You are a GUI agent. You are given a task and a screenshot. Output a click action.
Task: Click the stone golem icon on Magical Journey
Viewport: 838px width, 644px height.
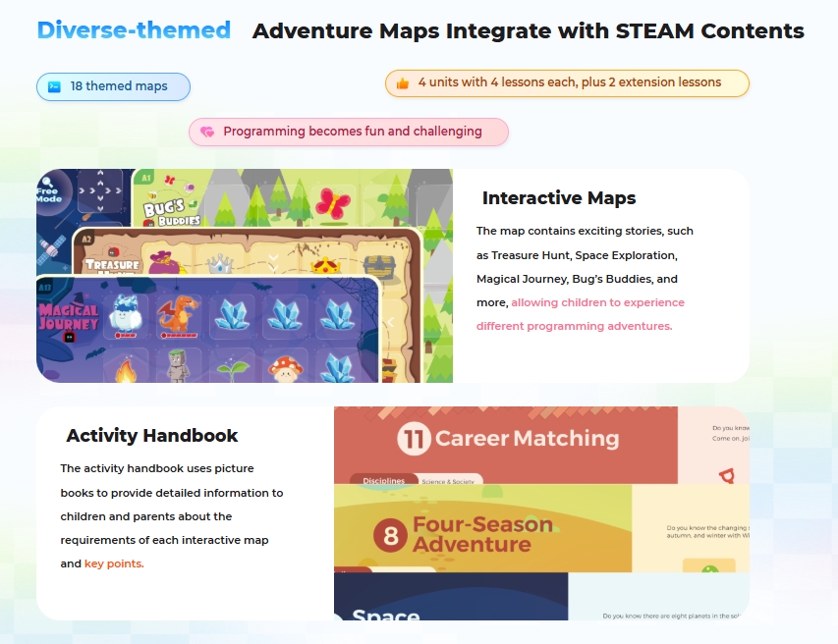point(178,366)
